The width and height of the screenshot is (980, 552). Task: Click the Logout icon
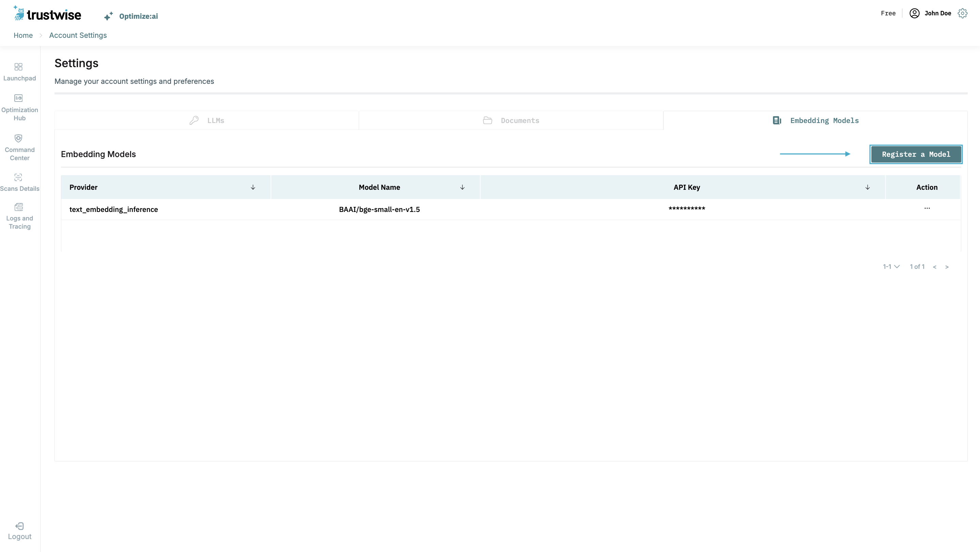pyautogui.click(x=19, y=526)
